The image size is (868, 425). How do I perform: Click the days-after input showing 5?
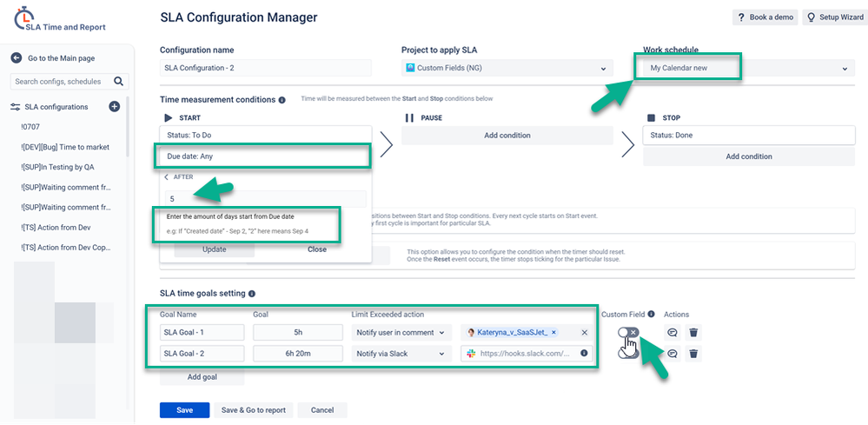pos(266,199)
